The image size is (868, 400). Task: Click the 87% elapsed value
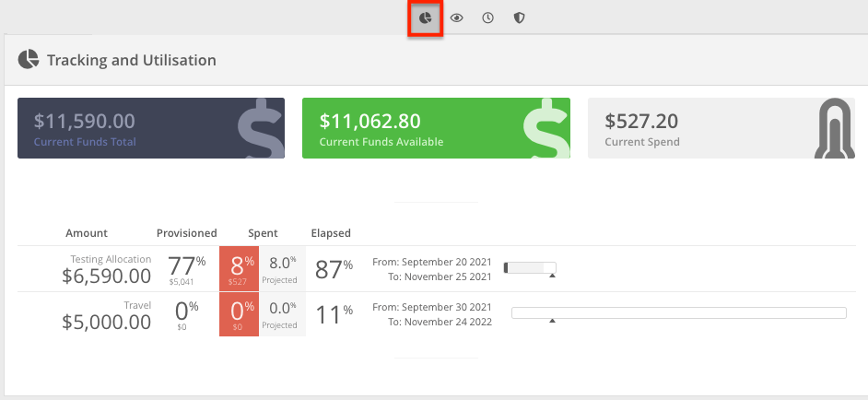[334, 270]
